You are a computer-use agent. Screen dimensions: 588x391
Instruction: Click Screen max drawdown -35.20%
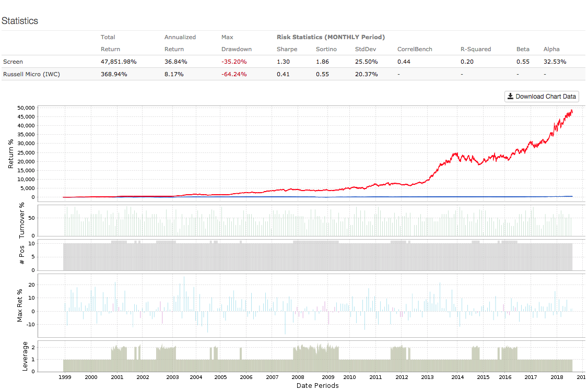click(x=234, y=62)
